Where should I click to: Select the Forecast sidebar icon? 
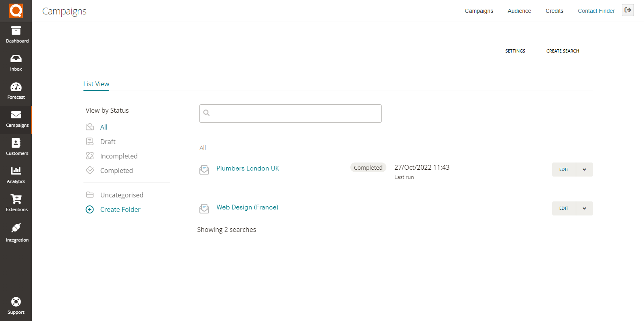16,90
